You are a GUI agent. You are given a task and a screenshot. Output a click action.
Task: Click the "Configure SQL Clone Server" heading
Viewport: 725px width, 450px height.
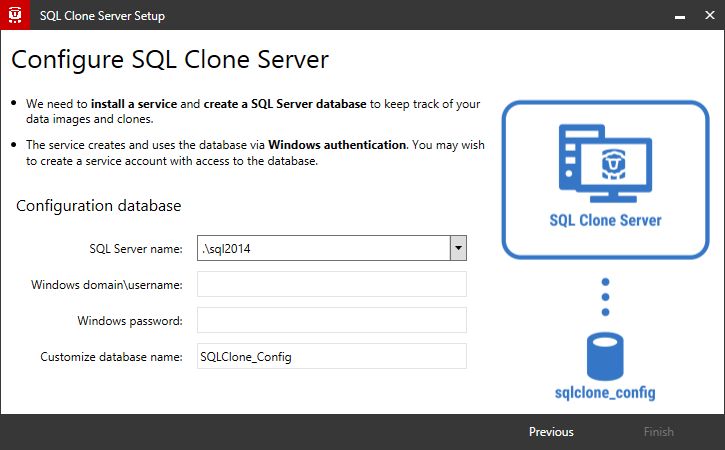[x=170, y=59]
